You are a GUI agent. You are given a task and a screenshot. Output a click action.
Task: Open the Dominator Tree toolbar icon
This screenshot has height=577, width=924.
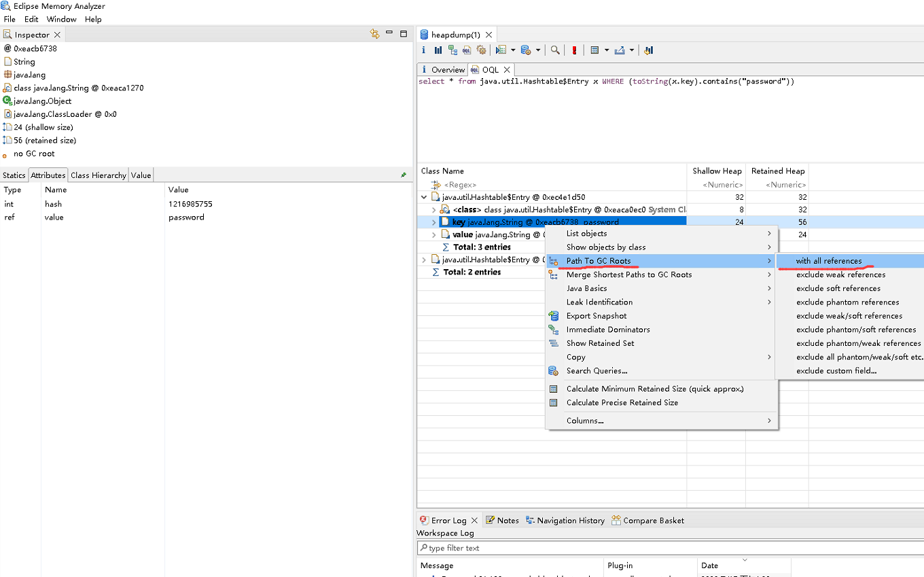click(x=452, y=50)
